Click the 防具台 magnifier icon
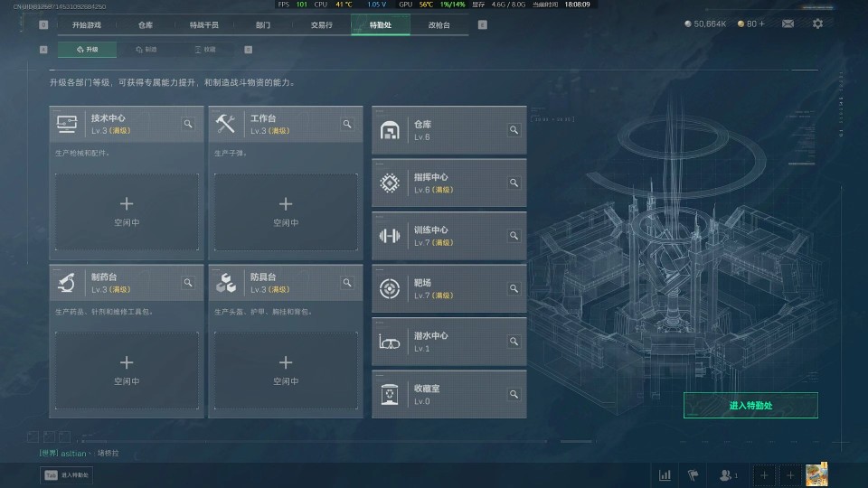The width and height of the screenshot is (868, 488). pos(347,283)
